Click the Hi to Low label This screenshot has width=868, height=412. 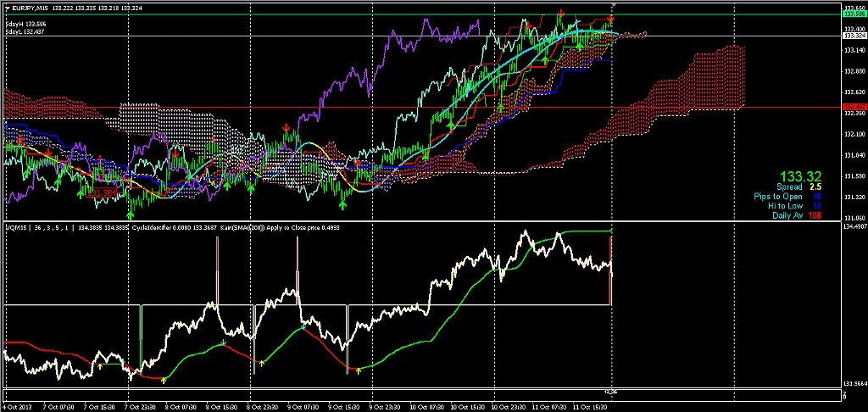point(785,206)
